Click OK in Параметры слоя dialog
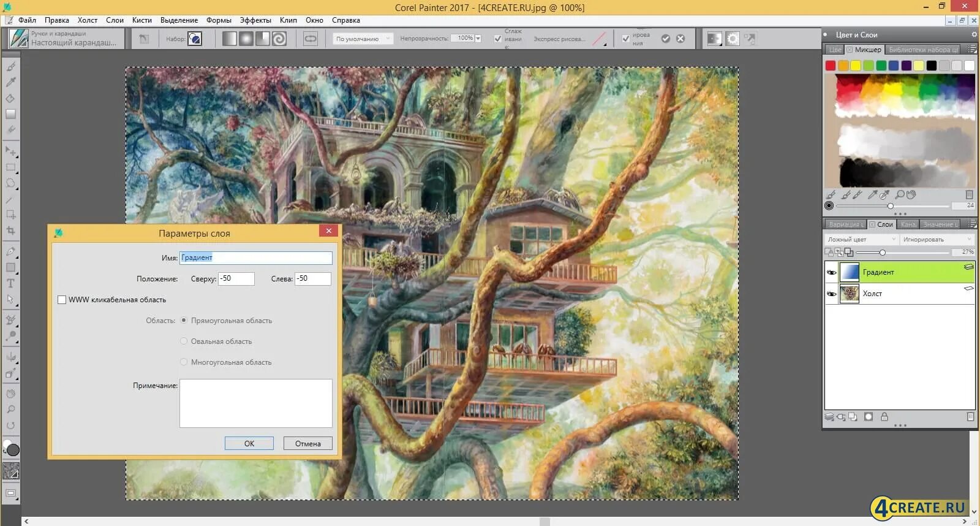Screen dimensions: 980x526 (249, 443)
